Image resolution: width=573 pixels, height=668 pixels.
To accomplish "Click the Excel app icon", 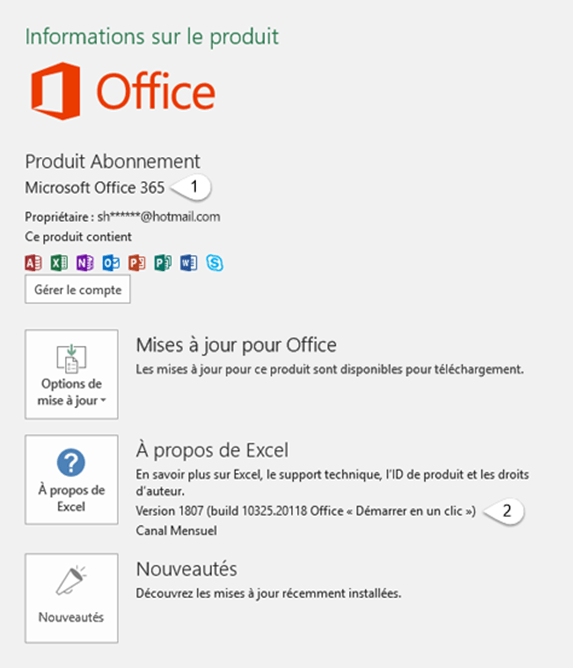I will coord(59,263).
